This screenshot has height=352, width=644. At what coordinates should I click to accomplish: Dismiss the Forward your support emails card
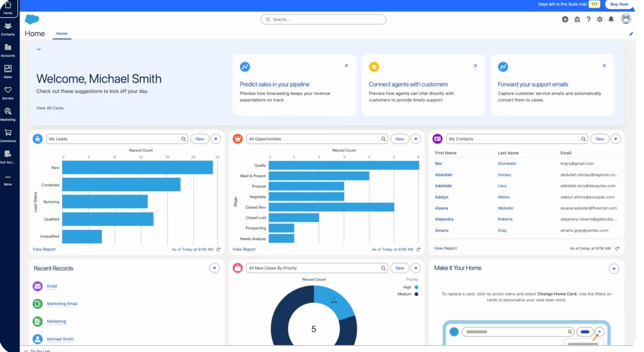pos(604,66)
